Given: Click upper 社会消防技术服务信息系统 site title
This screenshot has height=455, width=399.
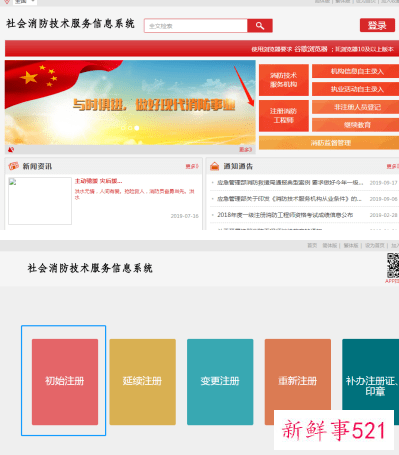Looking at the screenshot, I should coord(70,24).
